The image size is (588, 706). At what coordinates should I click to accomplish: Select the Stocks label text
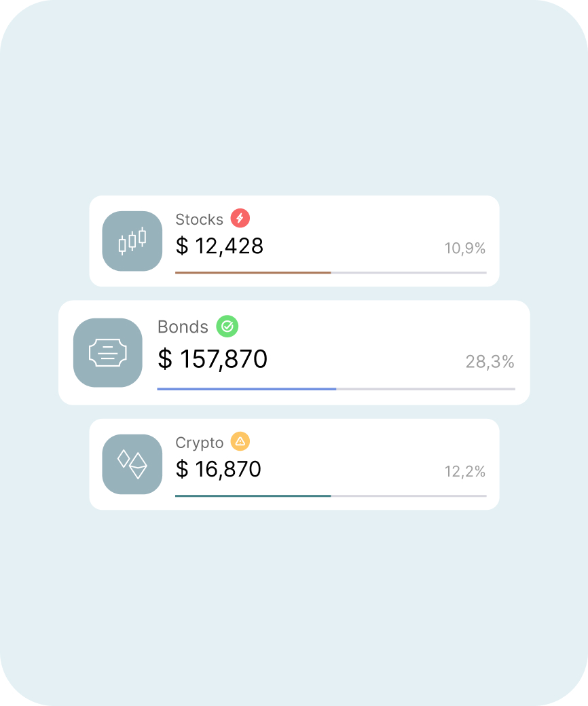pos(200,220)
